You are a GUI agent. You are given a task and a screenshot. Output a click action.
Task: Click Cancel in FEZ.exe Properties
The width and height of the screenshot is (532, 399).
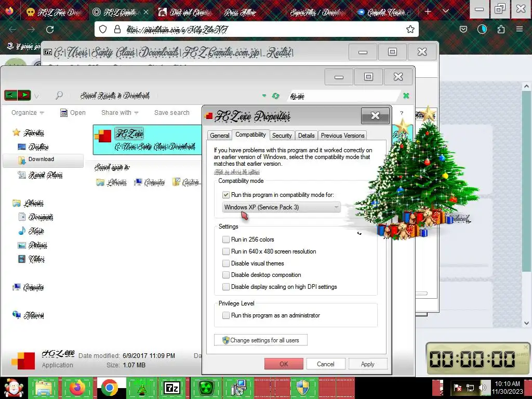(326, 364)
